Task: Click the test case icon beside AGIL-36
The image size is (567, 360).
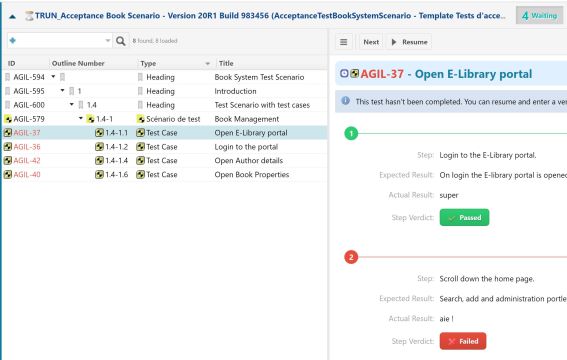Action: tap(8, 147)
